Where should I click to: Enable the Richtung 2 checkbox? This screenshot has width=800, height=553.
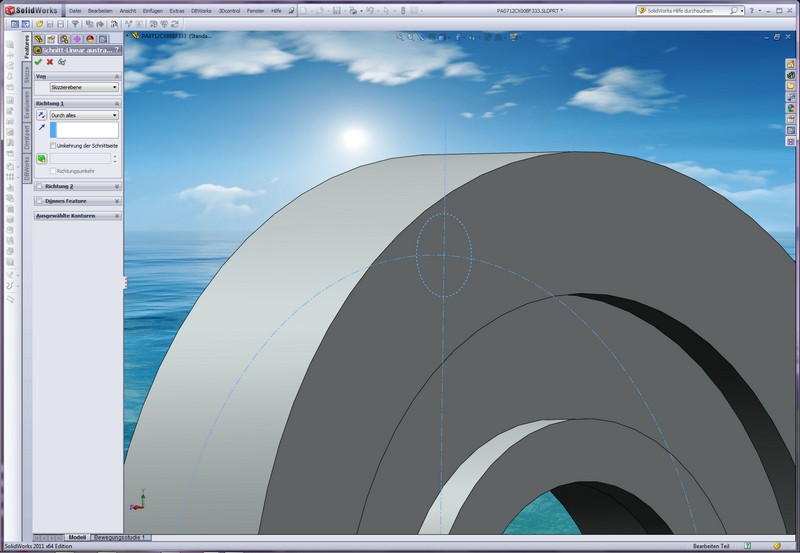39,186
